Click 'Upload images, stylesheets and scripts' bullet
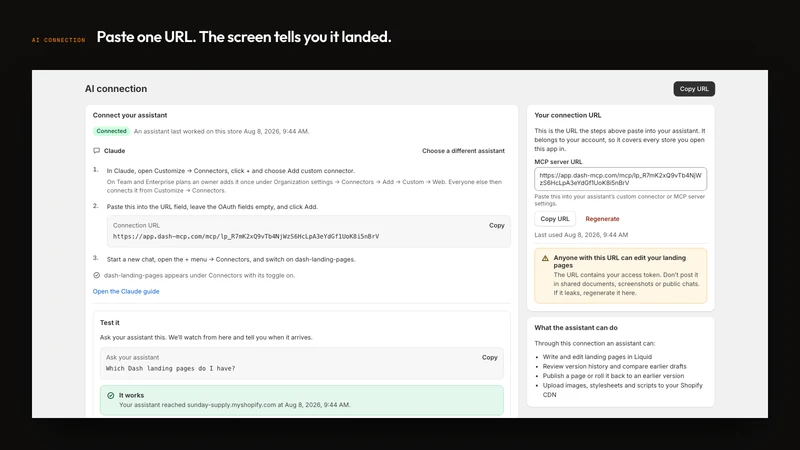This screenshot has width=800, height=450. coord(622,390)
